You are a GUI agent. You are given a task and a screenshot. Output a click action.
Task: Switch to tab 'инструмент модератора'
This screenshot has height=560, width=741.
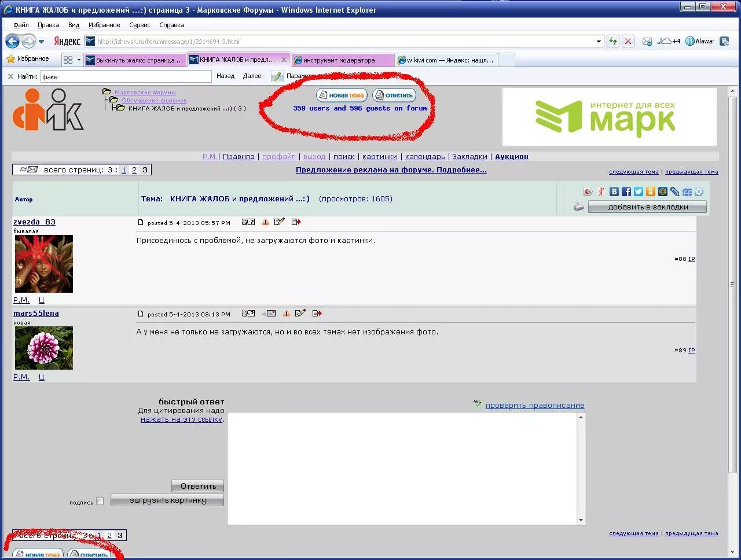point(343,60)
